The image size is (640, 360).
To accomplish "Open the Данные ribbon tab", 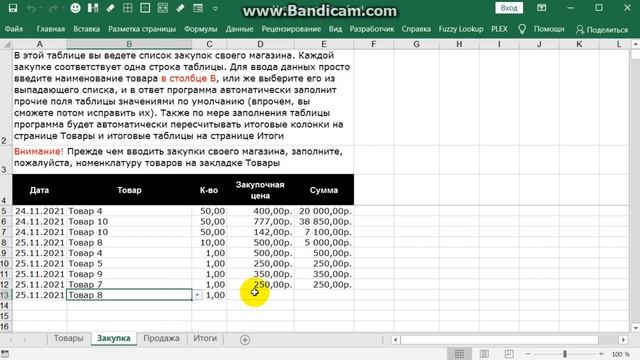I will pyautogui.click(x=240, y=29).
